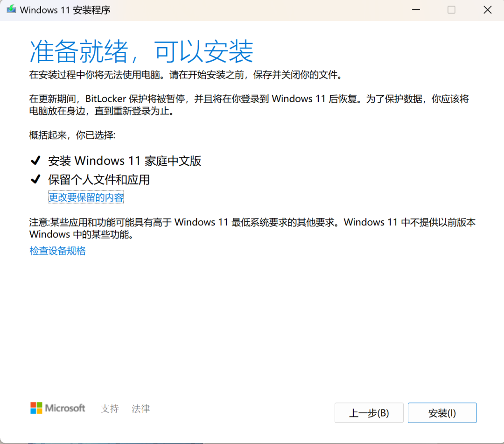504x444 pixels.
Task: Close the Windows 11 安装程序 window
Action: click(x=488, y=10)
